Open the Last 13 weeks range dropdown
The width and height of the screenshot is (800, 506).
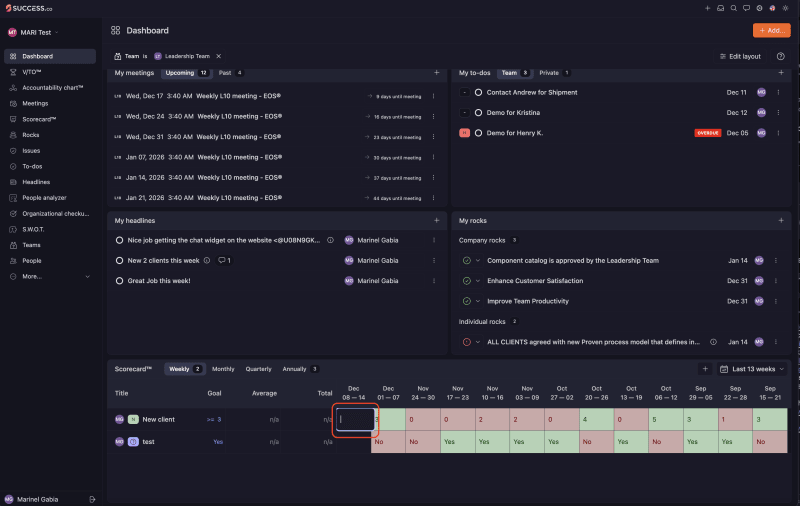tap(753, 369)
